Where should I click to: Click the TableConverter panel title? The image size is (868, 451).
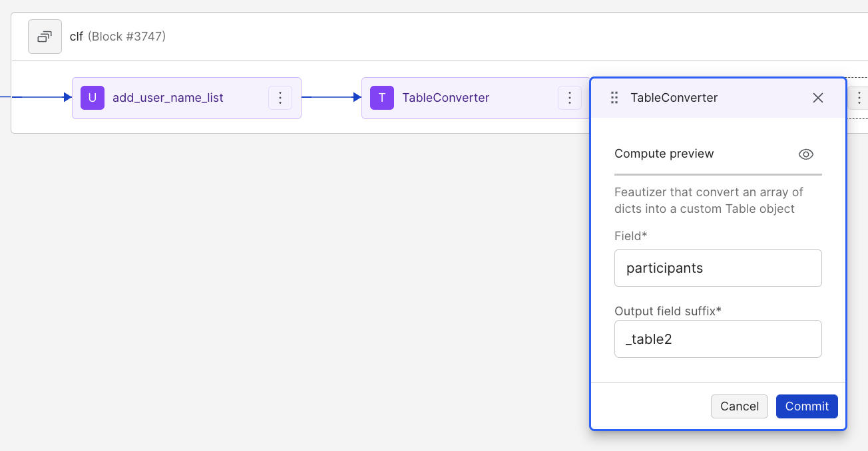tap(674, 98)
